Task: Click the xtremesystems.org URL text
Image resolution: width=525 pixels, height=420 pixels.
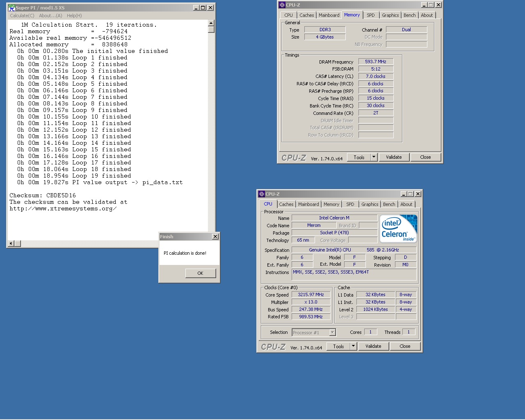Action: 63,209
